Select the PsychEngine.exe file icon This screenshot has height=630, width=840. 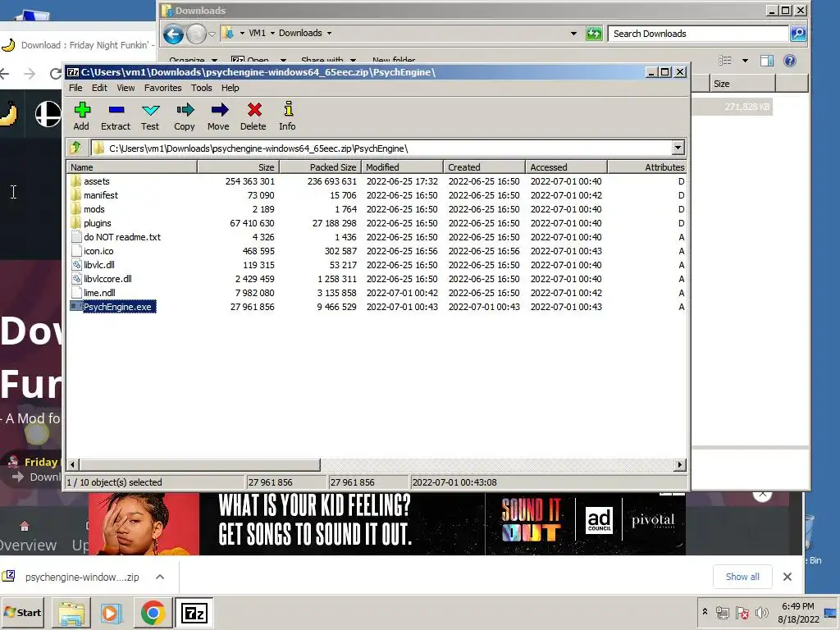75,307
